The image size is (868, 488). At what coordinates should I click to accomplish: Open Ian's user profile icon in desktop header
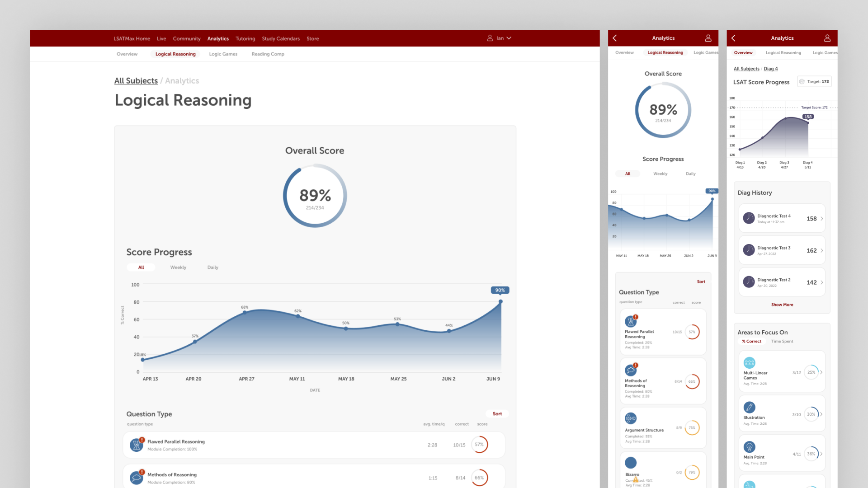[x=490, y=38]
